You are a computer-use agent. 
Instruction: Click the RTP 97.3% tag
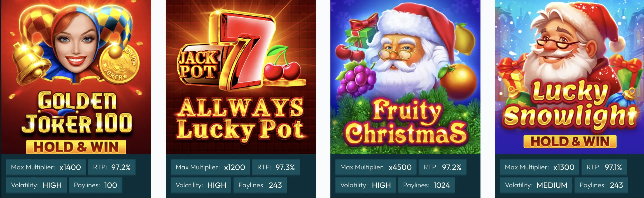(276, 167)
